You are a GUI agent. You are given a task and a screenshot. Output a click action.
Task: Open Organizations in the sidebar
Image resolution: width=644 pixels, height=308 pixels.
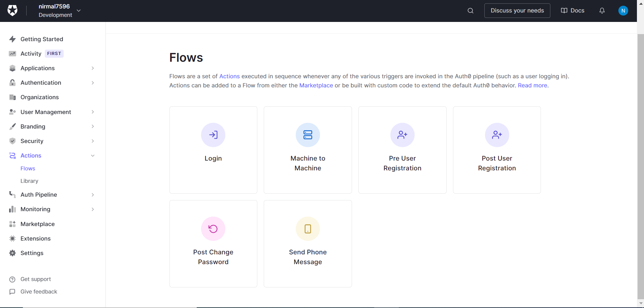40,97
